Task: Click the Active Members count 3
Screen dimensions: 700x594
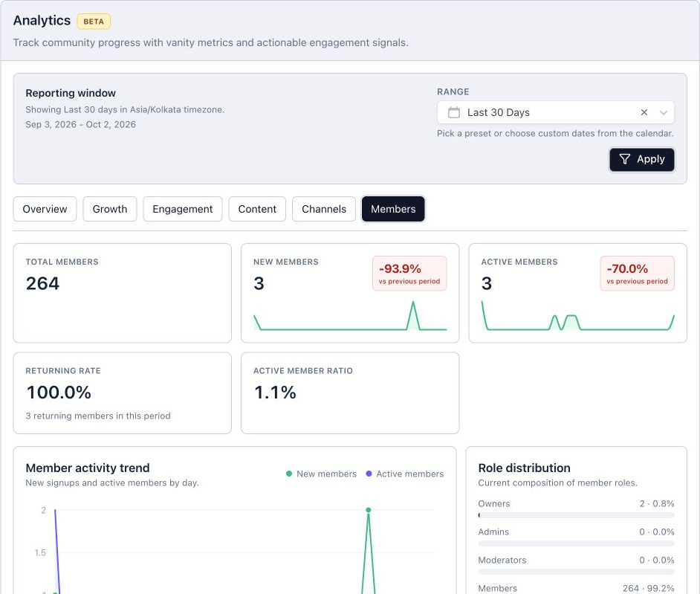Action: coord(487,283)
